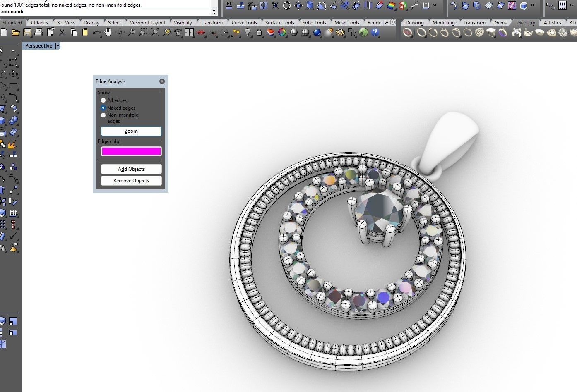The height and width of the screenshot is (392, 577).
Task: Open the Display tab
Action: [x=91, y=23]
